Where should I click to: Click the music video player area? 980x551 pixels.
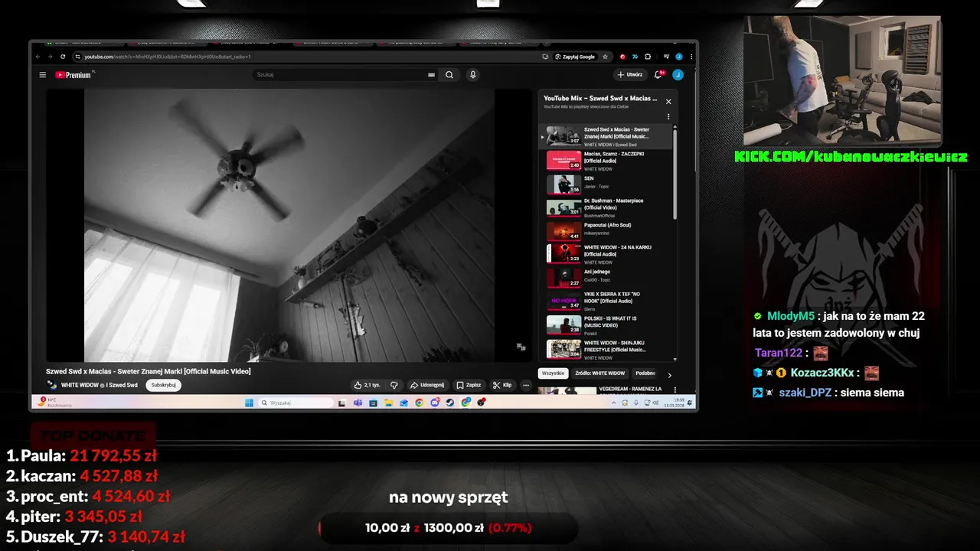(289, 225)
